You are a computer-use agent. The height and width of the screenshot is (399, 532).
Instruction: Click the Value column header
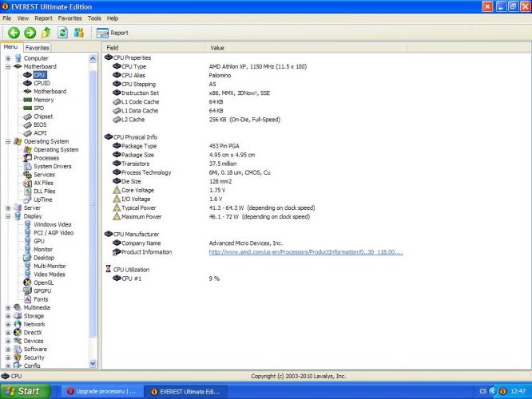click(307, 48)
